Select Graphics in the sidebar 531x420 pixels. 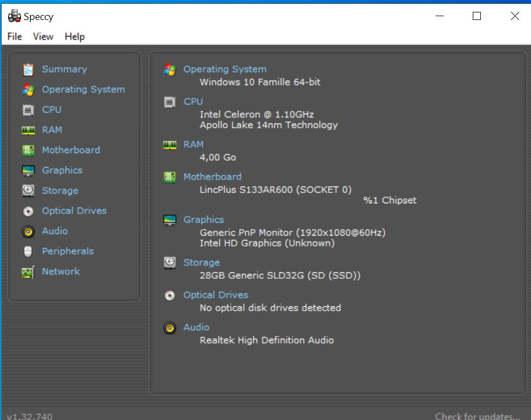click(62, 170)
